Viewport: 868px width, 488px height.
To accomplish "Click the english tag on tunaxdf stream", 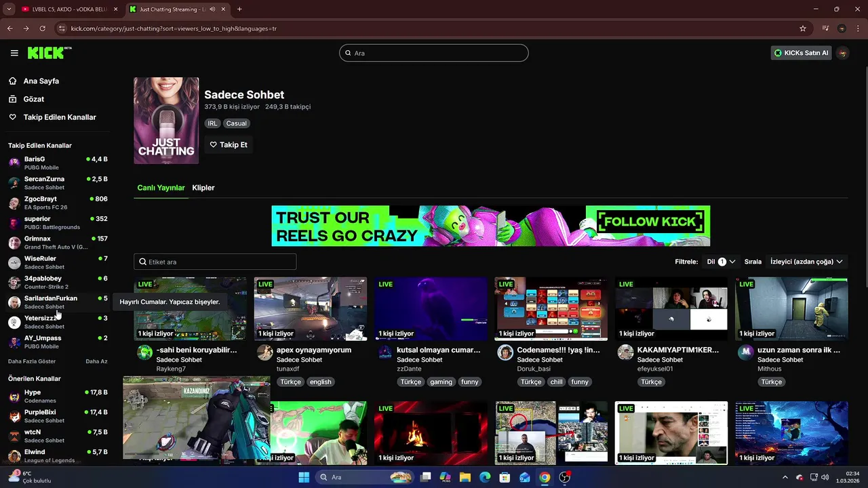I will [320, 382].
